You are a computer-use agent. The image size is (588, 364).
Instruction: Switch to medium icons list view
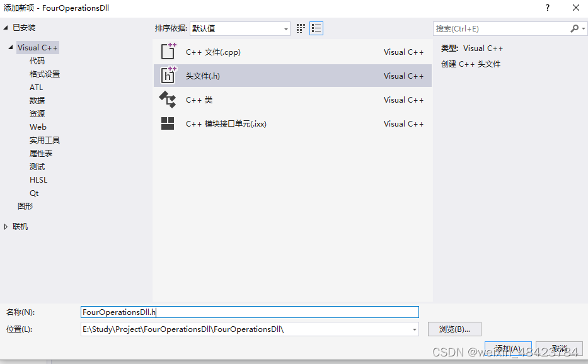point(316,28)
